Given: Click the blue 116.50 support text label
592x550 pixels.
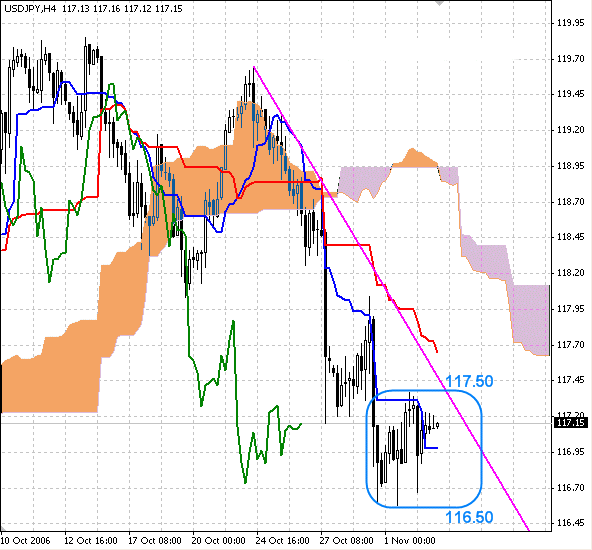Looking at the screenshot, I should (x=469, y=518).
